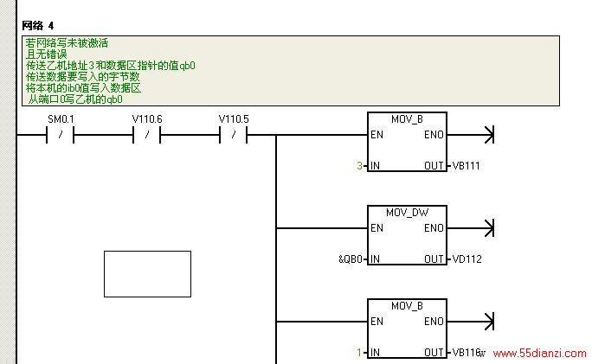Click the MOV_DW instruction block
Screen dimensions: 592x364
point(407,235)
